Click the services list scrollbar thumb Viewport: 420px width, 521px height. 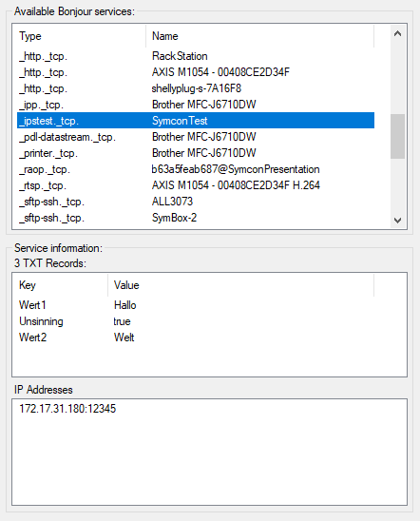click(x=397, y=137)
